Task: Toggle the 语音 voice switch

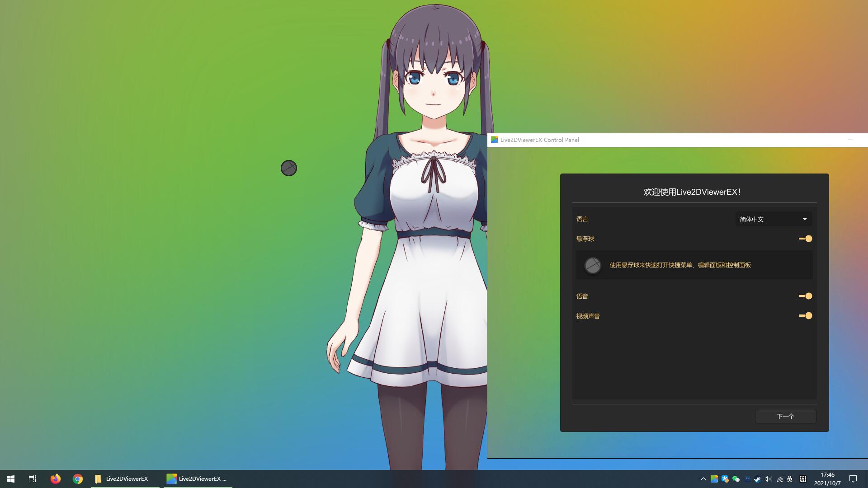Action: (x=805, y=296)
